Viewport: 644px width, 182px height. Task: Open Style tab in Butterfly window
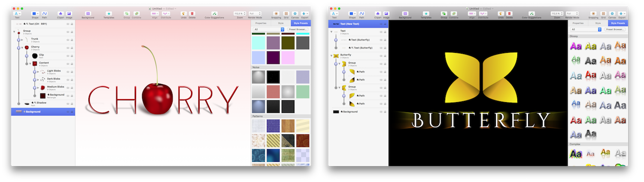(x=598, y=23)
